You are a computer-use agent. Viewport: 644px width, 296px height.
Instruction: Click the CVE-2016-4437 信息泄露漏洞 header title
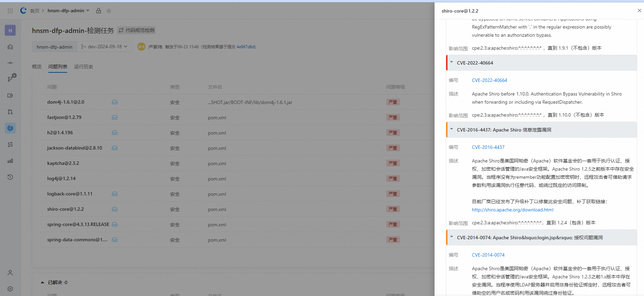tap(504, 130)
